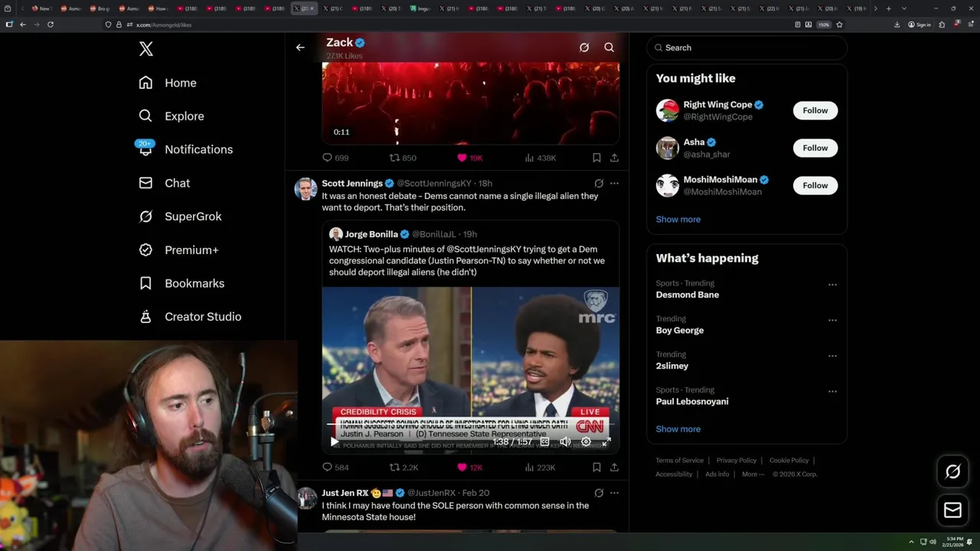Open more options for Paul Lebosnoyani trend
This screenshot has width=980, height=551.
832,391
